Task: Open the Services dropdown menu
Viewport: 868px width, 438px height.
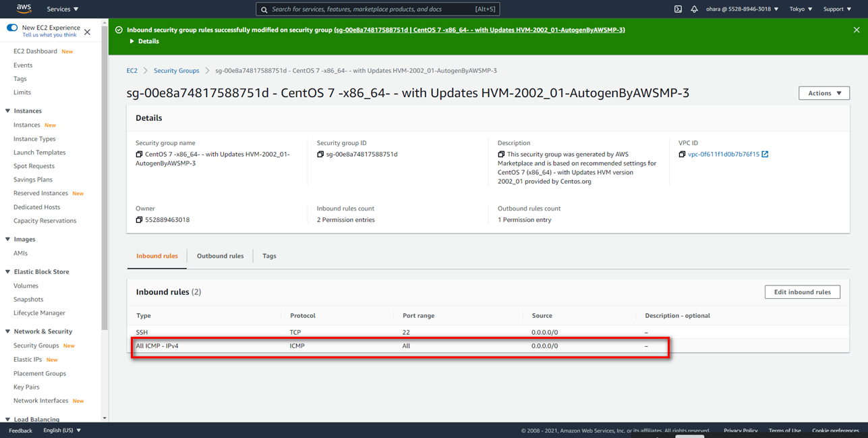Action: click(x=63, y=9)
